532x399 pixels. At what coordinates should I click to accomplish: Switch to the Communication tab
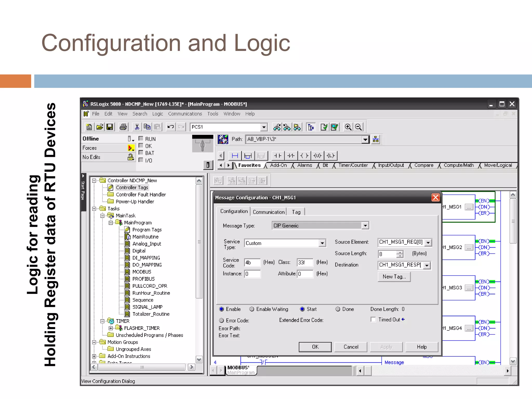point(269,212)
